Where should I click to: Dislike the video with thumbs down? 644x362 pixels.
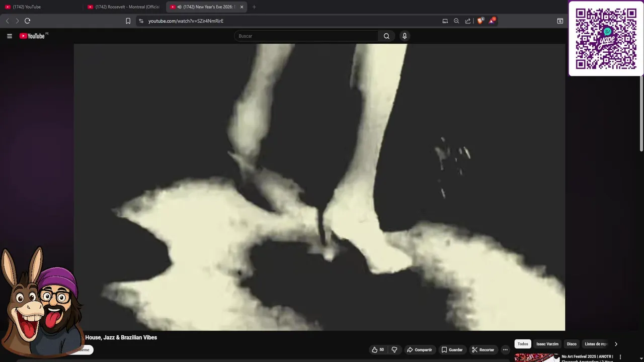(x=394, y=349)
